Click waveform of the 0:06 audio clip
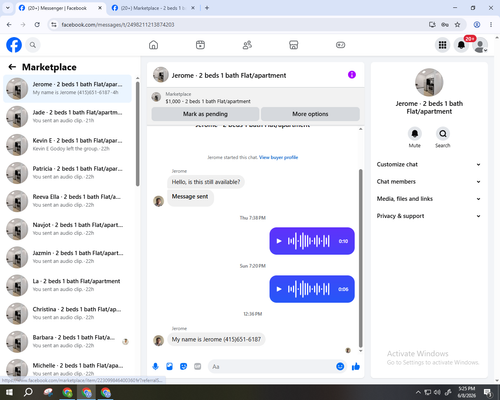 (x=309, y=289)
